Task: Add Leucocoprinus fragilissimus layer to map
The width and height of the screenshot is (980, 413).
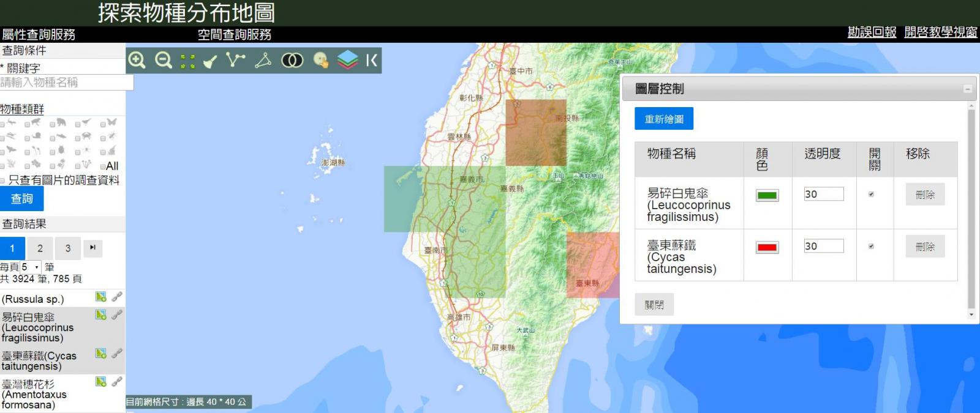Action: click(101, 314)
